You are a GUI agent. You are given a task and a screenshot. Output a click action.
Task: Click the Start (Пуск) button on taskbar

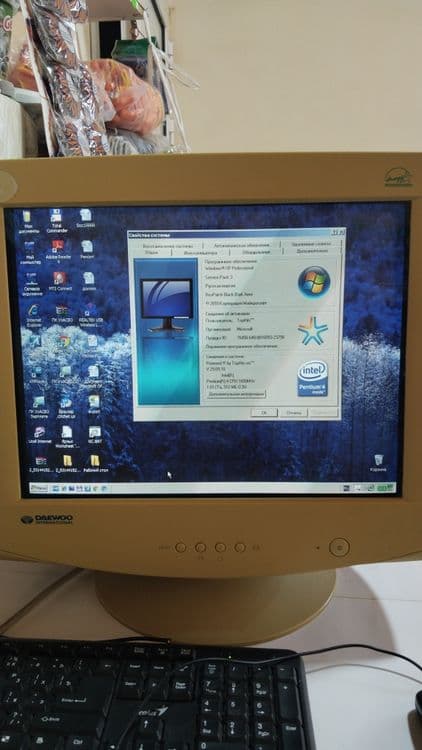pyautogui.click(x=38, y=488)
